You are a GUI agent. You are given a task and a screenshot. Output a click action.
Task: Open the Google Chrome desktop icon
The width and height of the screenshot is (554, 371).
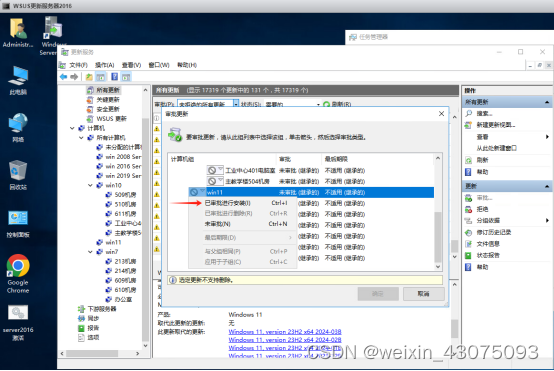coord(18,274)
